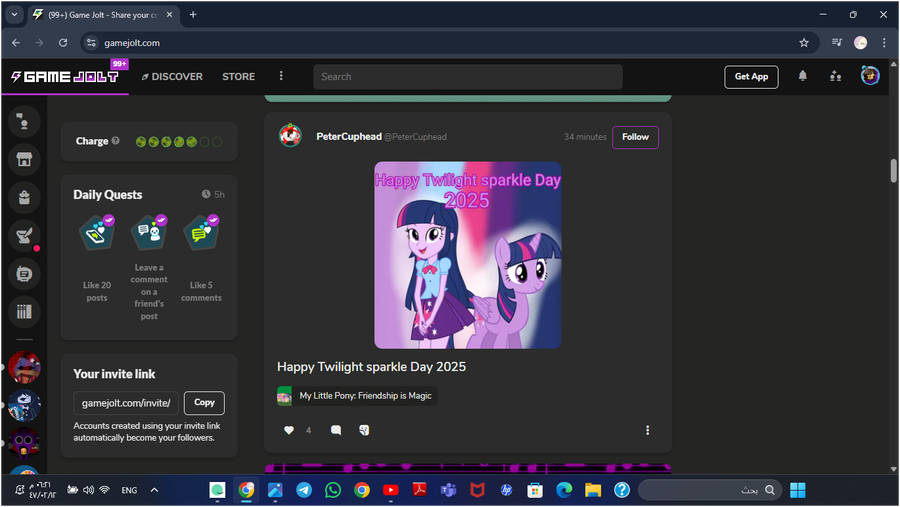Open the Chrome media control icon
The height and width of the screenshot is (507, 900).
pos(837,42)
